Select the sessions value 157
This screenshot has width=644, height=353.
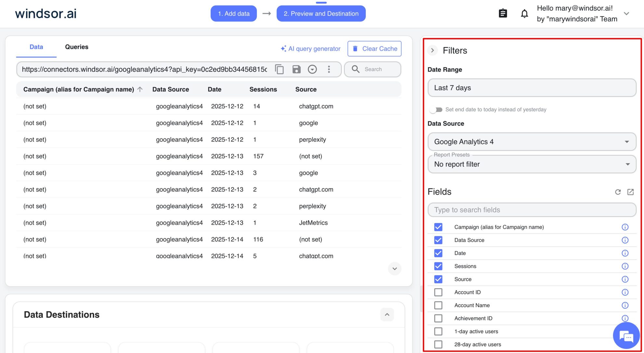point(258,156)
